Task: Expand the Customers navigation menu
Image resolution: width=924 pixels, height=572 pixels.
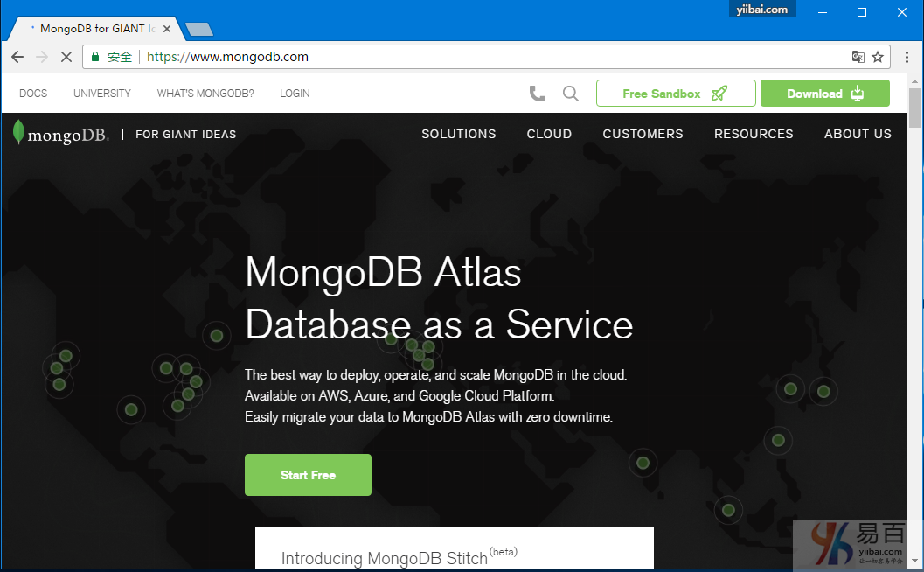Action: (x=643, y=134)
